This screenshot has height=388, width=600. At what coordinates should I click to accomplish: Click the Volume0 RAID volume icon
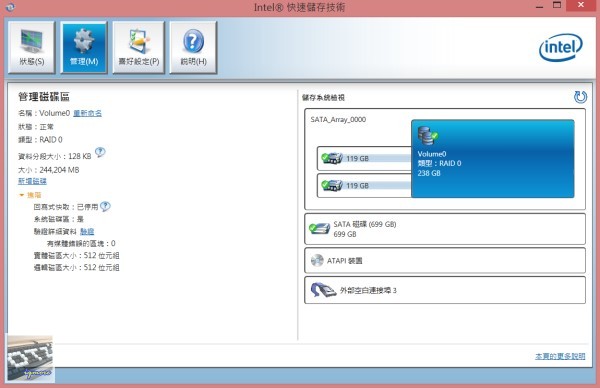(427, 136)
